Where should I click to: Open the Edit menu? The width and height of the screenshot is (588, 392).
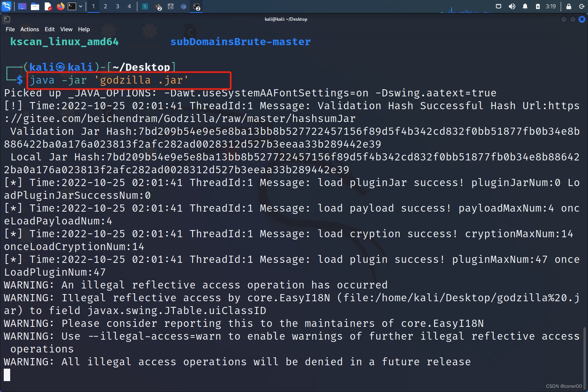(x=50, y=29)
